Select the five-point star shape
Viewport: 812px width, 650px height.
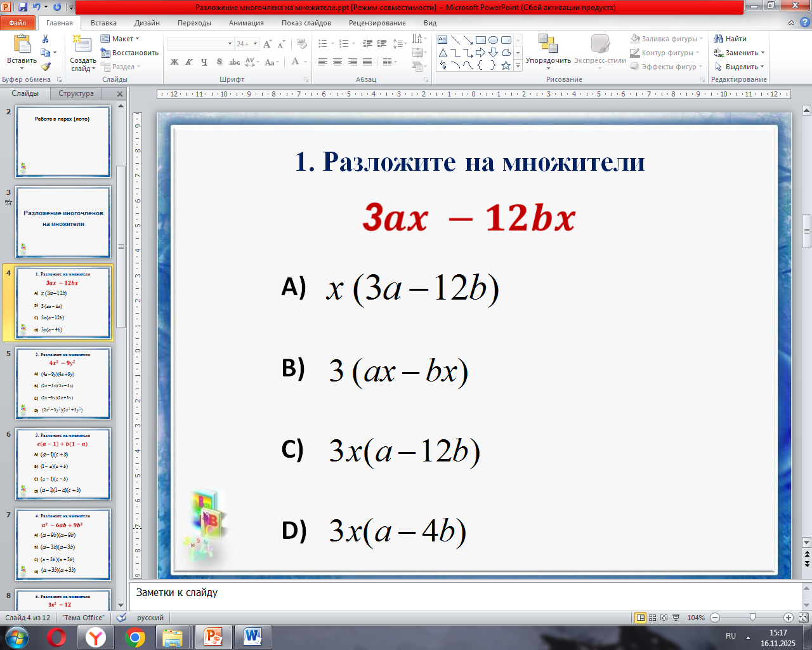[x=506, y=65]
